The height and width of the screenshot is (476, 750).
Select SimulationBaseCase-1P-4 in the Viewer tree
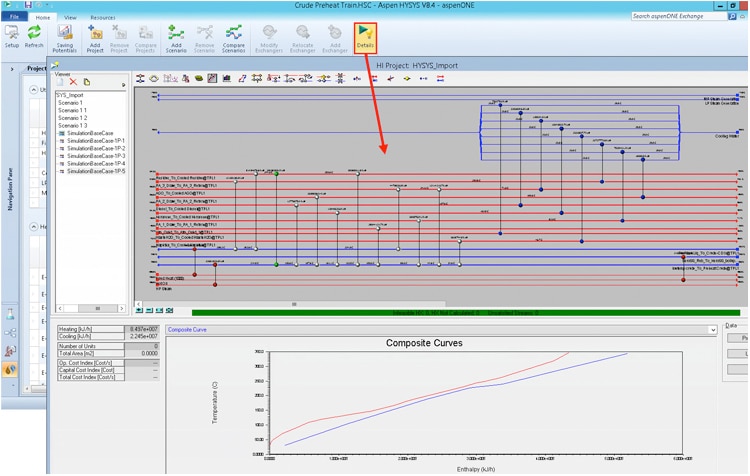coord(96,164)
